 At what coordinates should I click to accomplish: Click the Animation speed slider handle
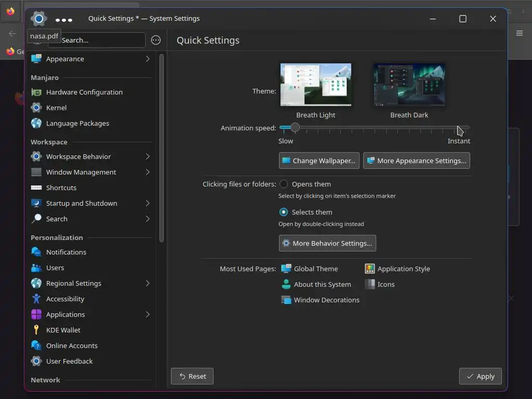click(x=295, y=128)
